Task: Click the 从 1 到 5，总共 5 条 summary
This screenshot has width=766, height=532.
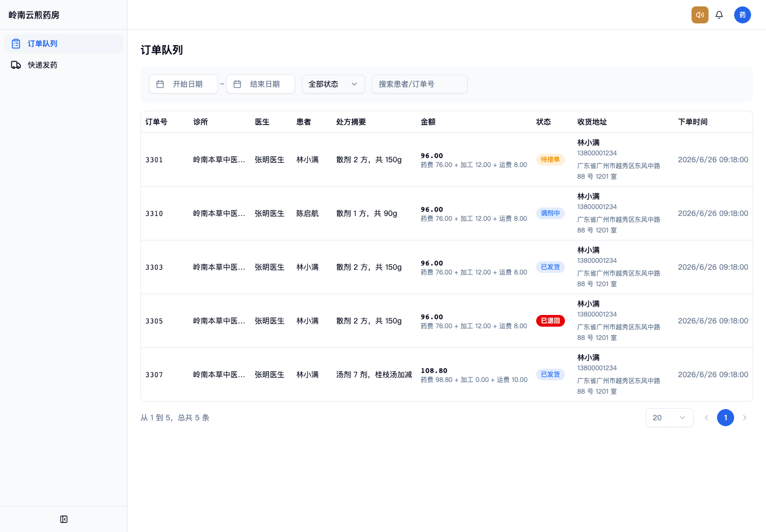Action: point(175,418)
